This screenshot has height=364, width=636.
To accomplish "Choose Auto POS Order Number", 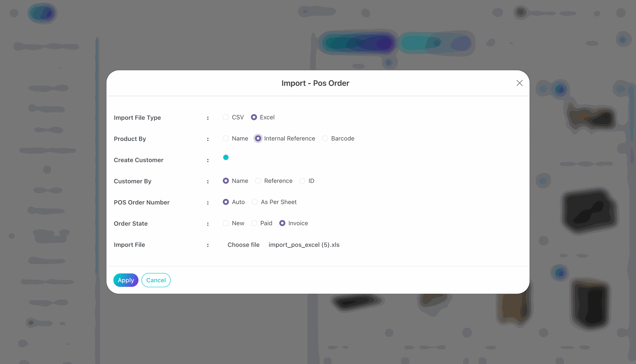I will pyautogui.click(x=226, y=202).
